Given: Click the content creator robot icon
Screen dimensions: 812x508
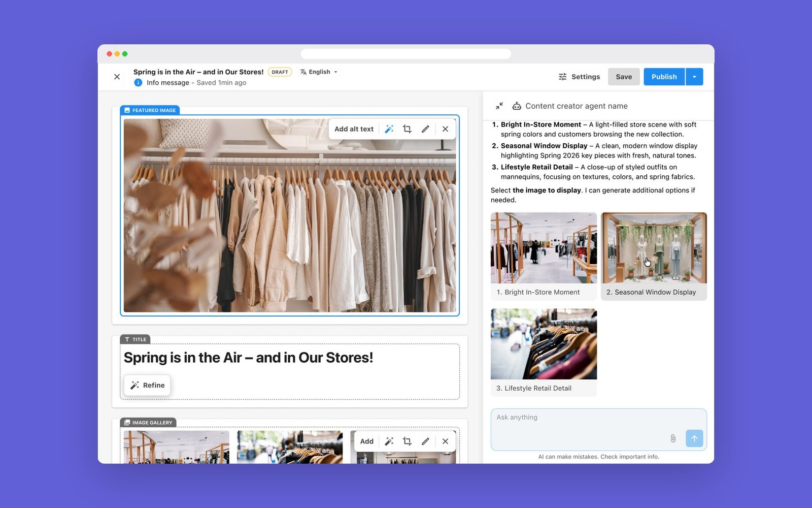Looking at the screenshot, I should 517,106.
